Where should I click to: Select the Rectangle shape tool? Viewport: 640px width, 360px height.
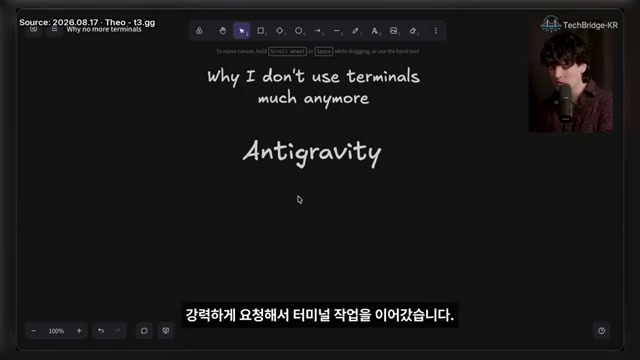[x=260, y=31]
